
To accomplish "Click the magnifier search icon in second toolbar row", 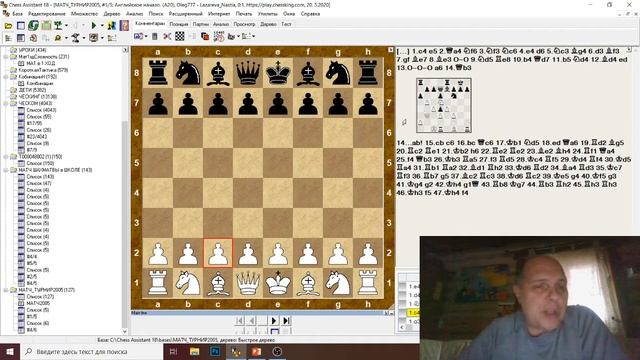I will (58, 38).
